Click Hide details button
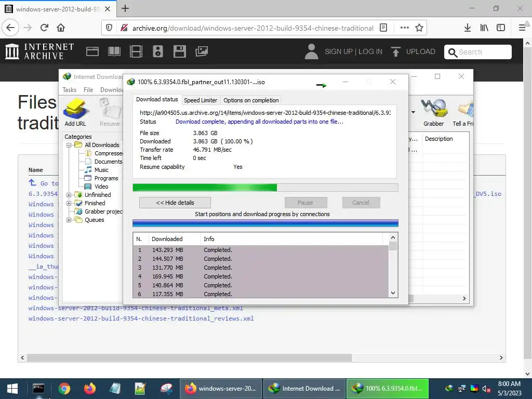Viewport: 532px width, 399px height. tap(175, 203)
